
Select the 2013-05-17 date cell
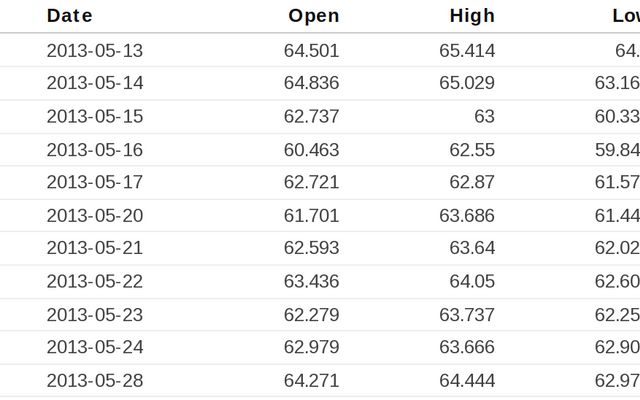tap(95, 182)
